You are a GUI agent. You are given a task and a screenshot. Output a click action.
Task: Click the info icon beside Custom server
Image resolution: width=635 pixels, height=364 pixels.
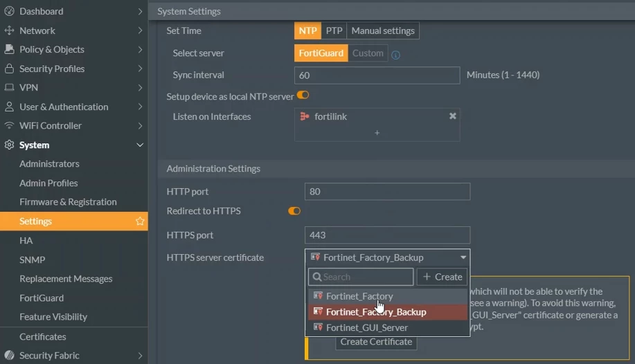[395, 55]
